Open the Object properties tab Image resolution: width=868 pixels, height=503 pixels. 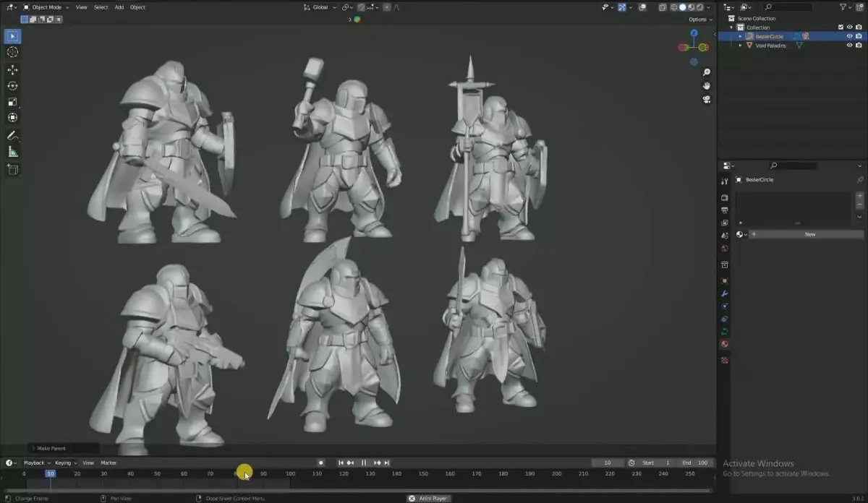pos(725,281)
